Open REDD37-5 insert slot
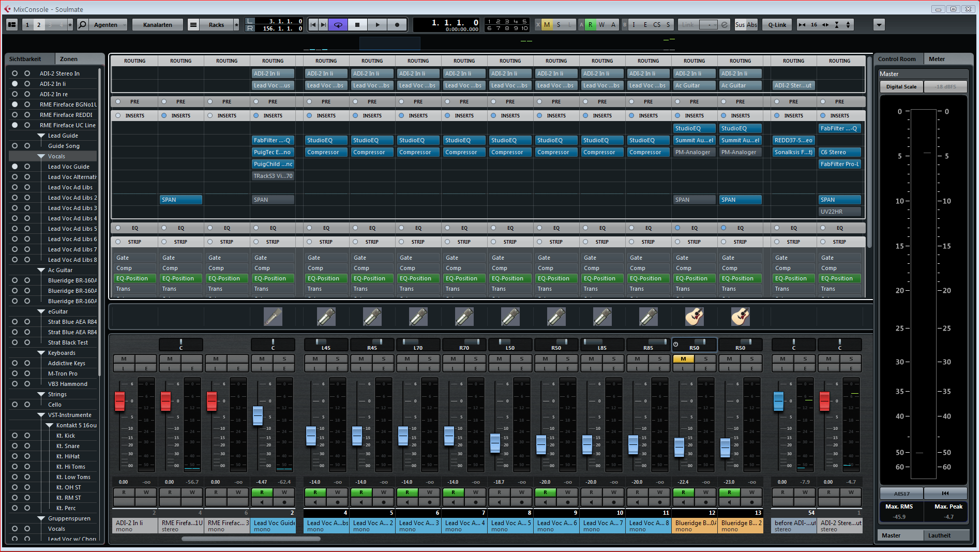This screenshot has width=980, height=552. click(x=793, y=140)
